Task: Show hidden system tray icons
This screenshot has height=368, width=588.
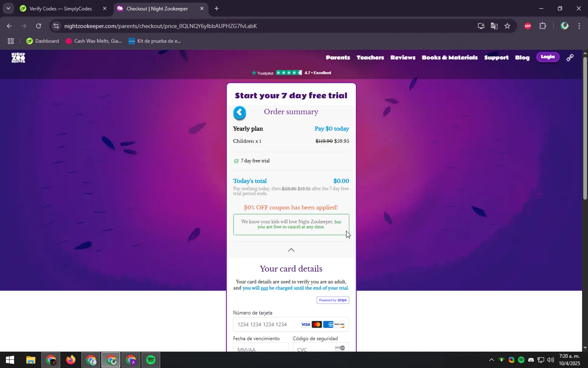Action: [492, 360]
